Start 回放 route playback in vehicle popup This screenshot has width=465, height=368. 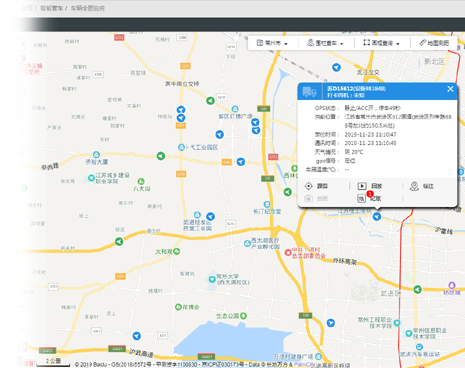click(362, 186)
